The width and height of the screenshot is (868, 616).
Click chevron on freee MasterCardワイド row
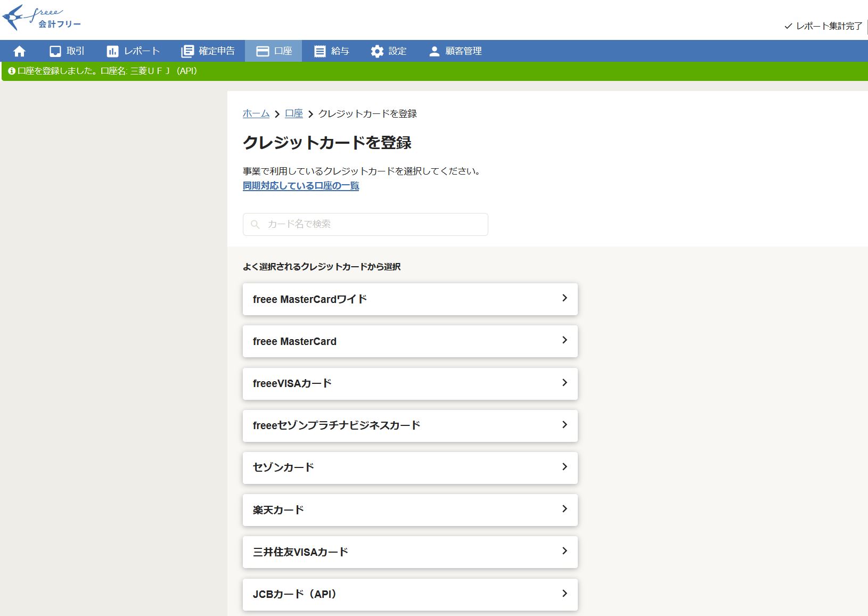click(x=564, y=298)
